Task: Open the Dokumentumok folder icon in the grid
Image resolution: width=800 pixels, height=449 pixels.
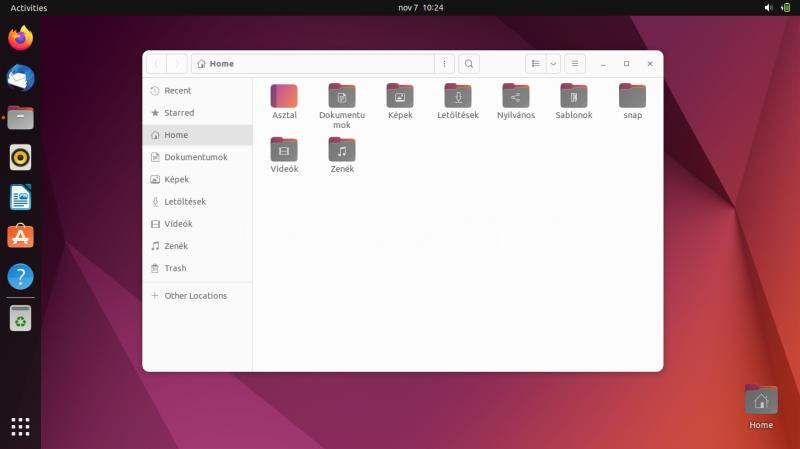Action: point(342,96)
